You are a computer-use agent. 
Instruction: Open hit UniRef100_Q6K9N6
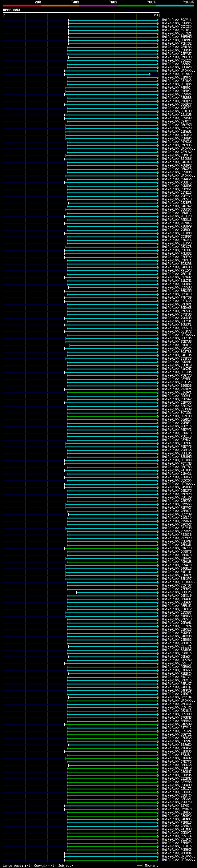tap(177, 40)
